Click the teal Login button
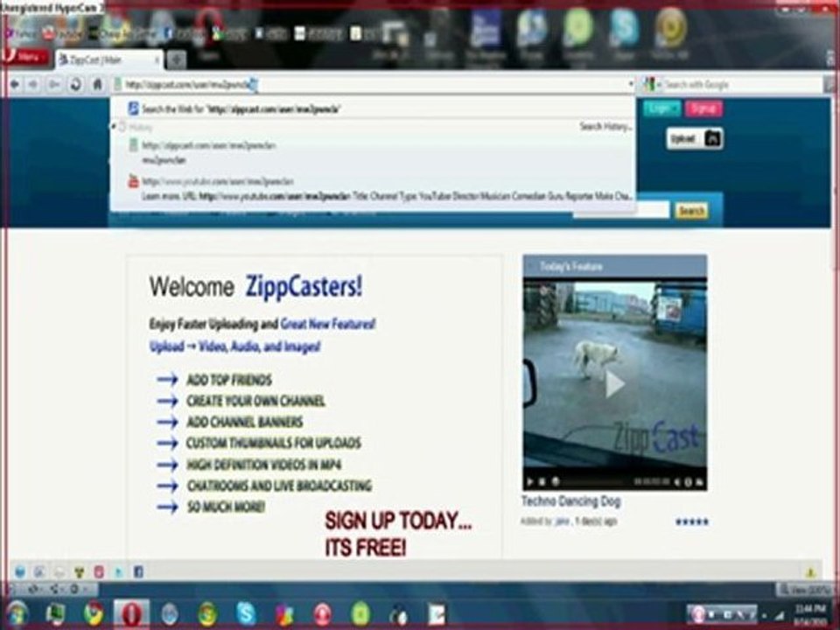840x630 pixels. tap(661, 108)
